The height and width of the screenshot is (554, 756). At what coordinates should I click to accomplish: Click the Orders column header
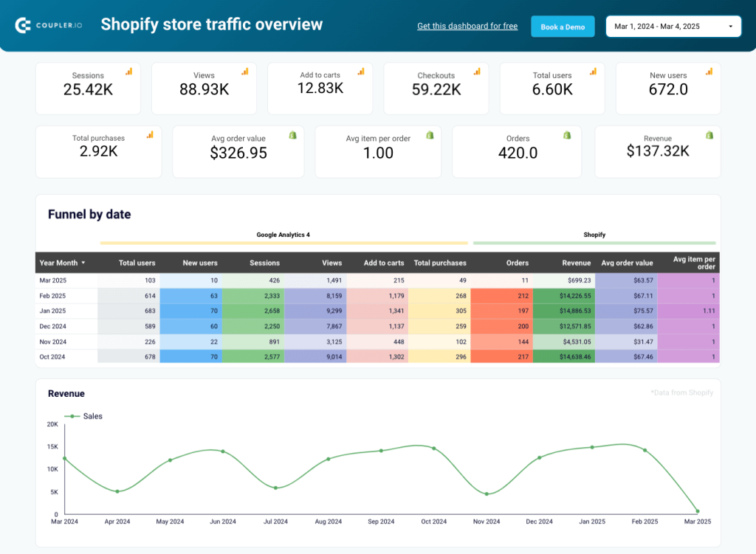tap(518, 263)
